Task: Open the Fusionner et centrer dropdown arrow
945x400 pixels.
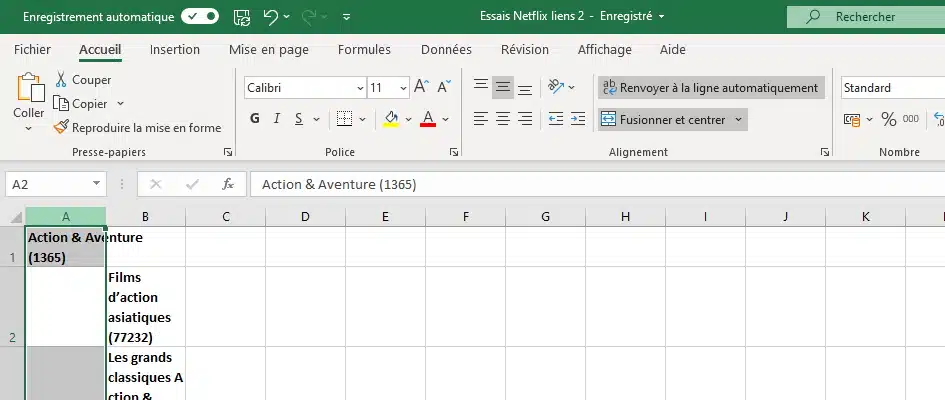Action: [x=738, y=119]
